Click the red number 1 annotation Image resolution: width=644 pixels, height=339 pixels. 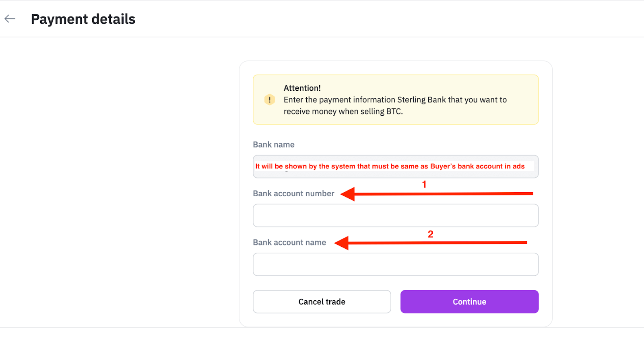coord(424,184)
